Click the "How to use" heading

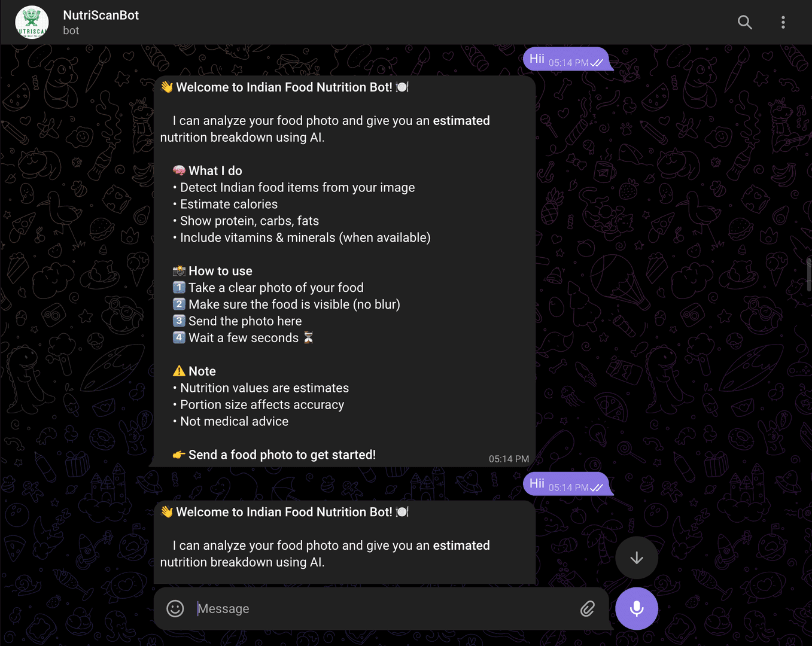pyautogui.click(x=220, y=271)
